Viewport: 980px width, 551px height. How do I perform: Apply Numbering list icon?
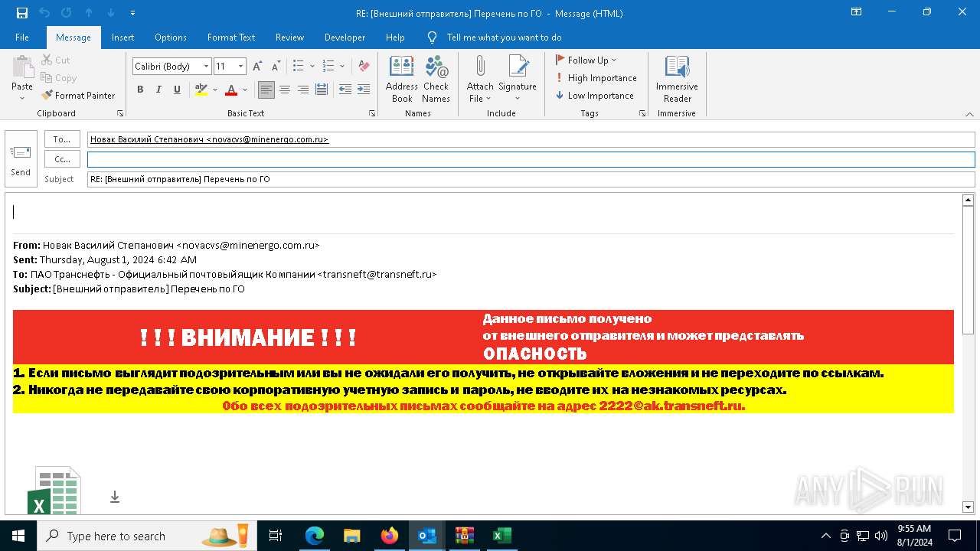[328, 67]
